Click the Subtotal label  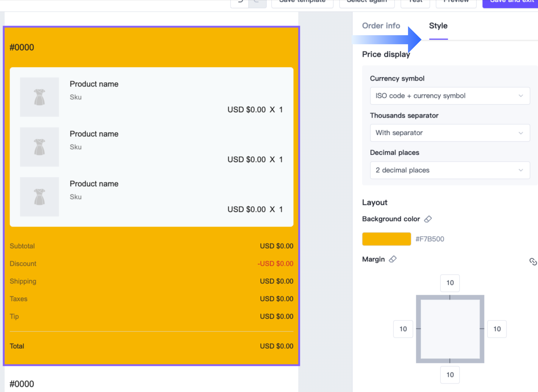22,246
